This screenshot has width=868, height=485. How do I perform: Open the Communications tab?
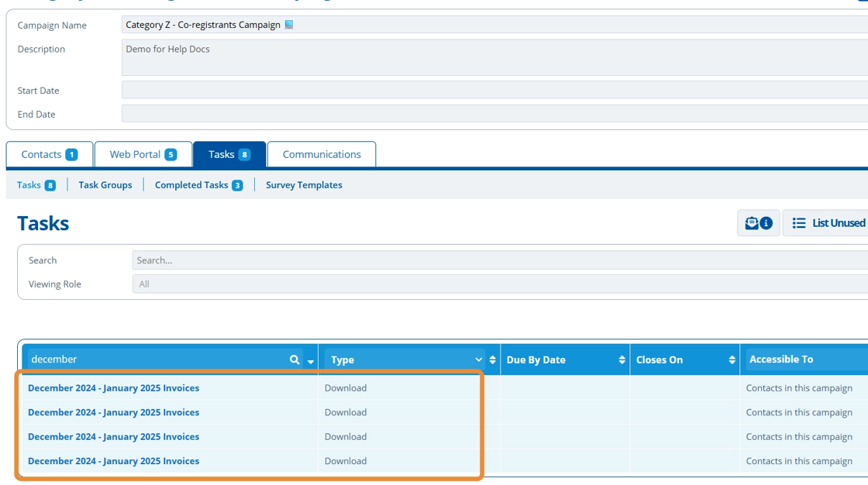click(x=322, y=154)
